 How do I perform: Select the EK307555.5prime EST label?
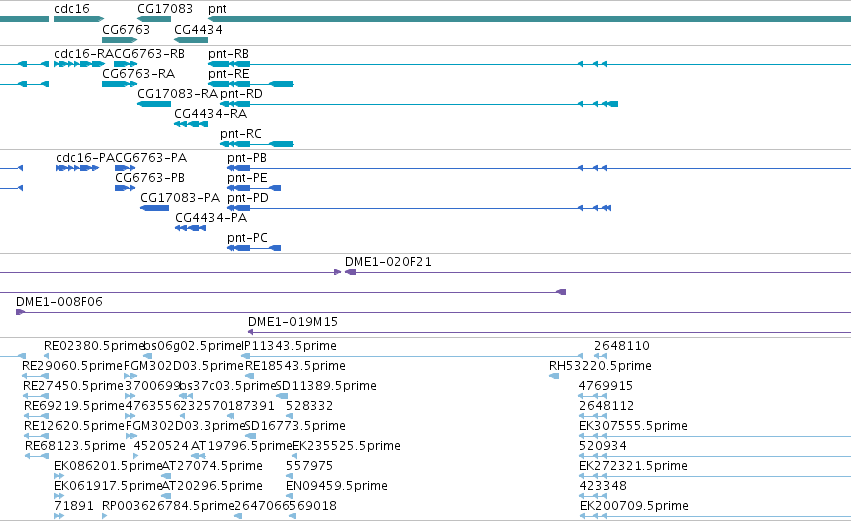[x=633, y=425]
